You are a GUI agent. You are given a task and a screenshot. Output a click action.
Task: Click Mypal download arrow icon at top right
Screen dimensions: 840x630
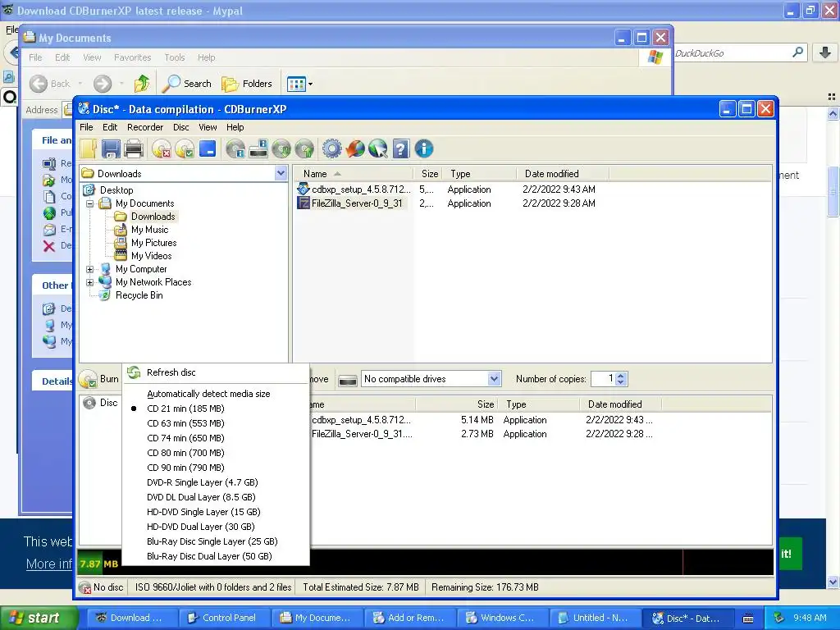pos(825,52)
